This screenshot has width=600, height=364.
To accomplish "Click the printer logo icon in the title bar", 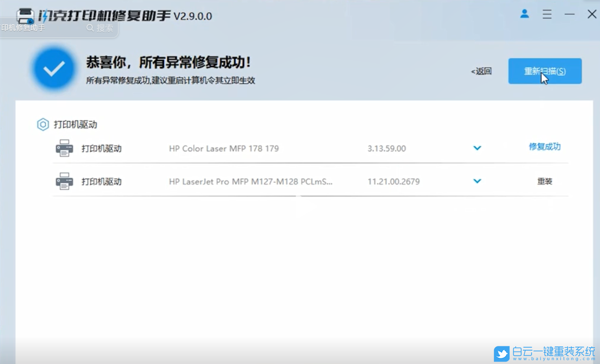I will 25,15.
